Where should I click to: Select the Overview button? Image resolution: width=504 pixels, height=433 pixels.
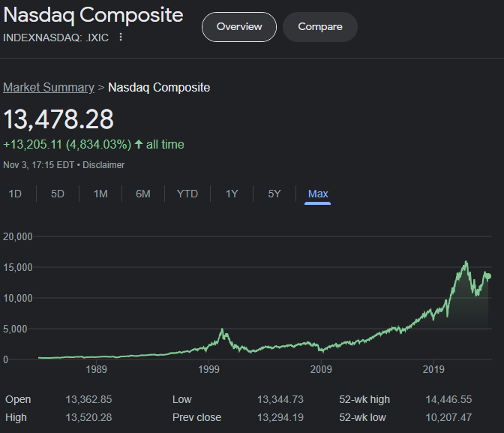(x=239, y=27)
